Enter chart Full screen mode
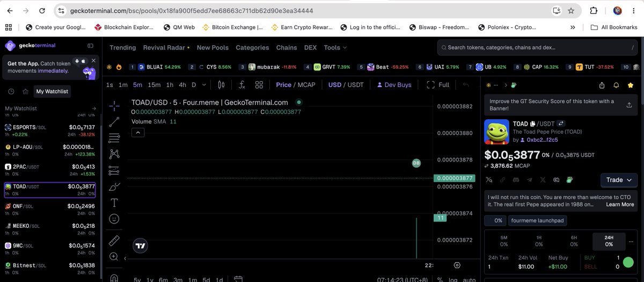 click(438, 85)
